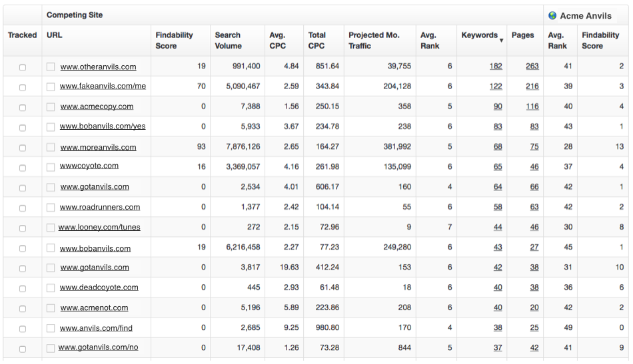Open the 182 keywords link for otheranvils
The image size is (633, 364).
tap(496, 67)
